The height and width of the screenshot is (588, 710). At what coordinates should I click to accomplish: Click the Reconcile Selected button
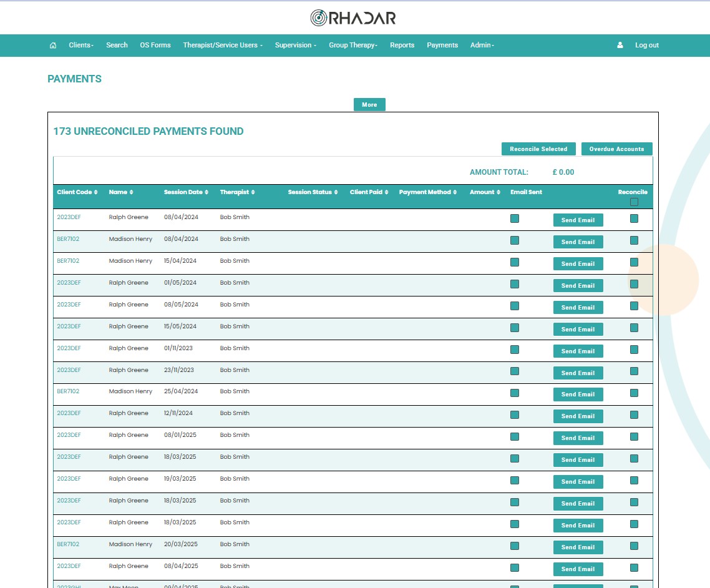538,149
